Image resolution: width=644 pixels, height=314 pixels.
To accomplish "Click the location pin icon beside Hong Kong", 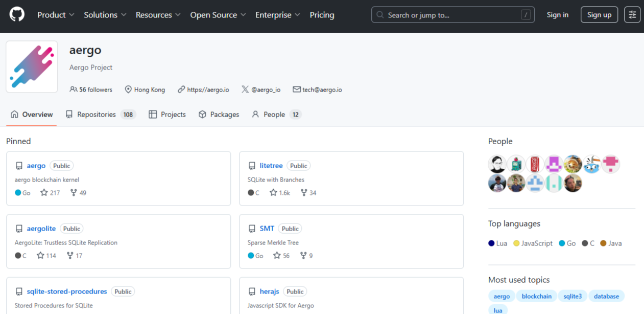I will 128,89.
